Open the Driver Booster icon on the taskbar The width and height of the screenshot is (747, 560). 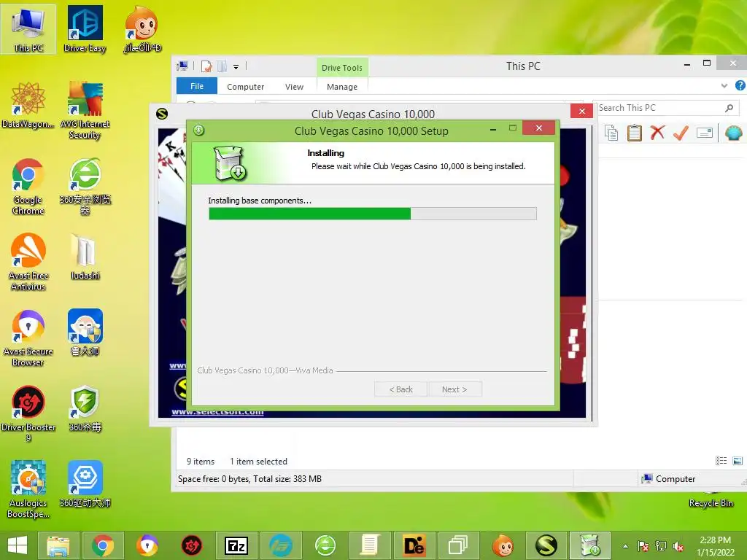(192, 545)
